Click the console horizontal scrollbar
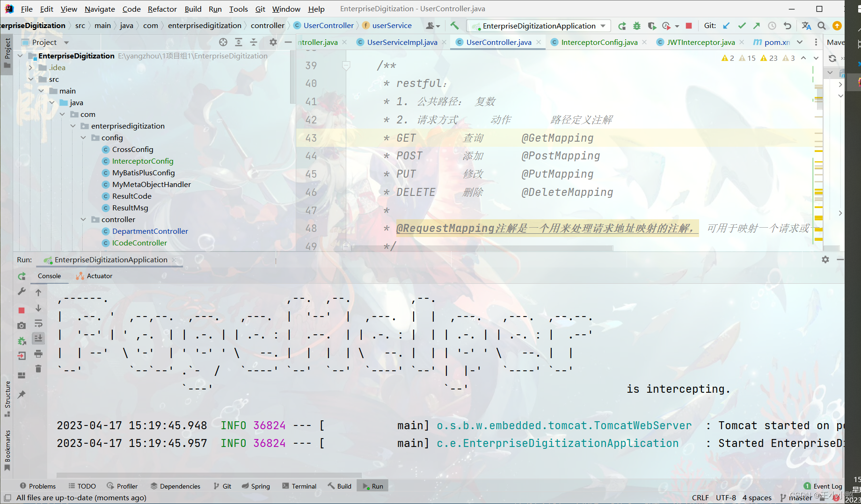Image resolution: width=861 pixels, height=504 pixels. tap(209, 475)
